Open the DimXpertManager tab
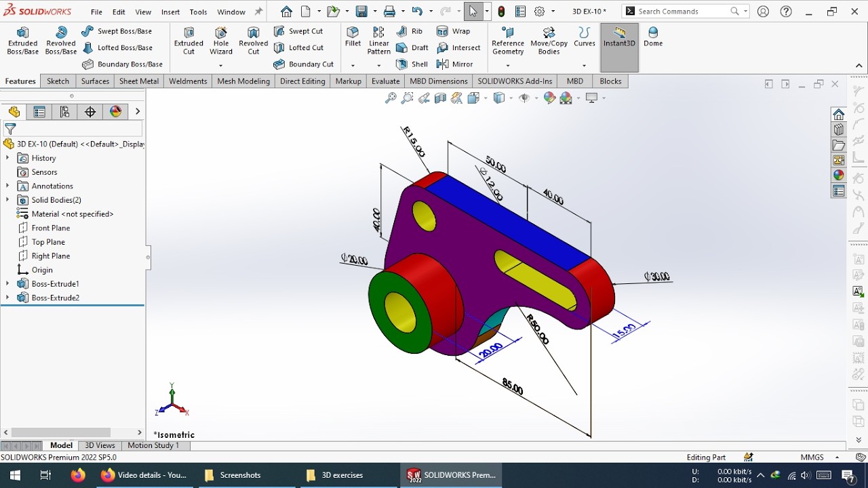The width and height of the screenshot is (868, 488). [90, 112]
